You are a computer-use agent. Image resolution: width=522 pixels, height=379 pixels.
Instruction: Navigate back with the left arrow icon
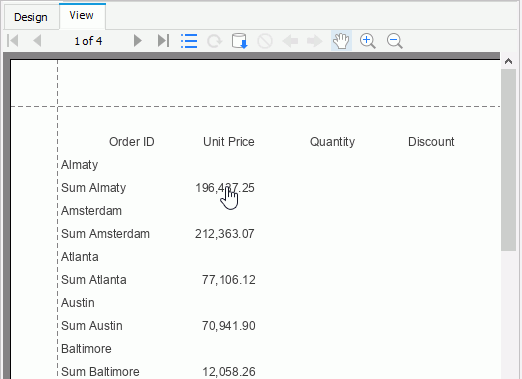[290, 41]
